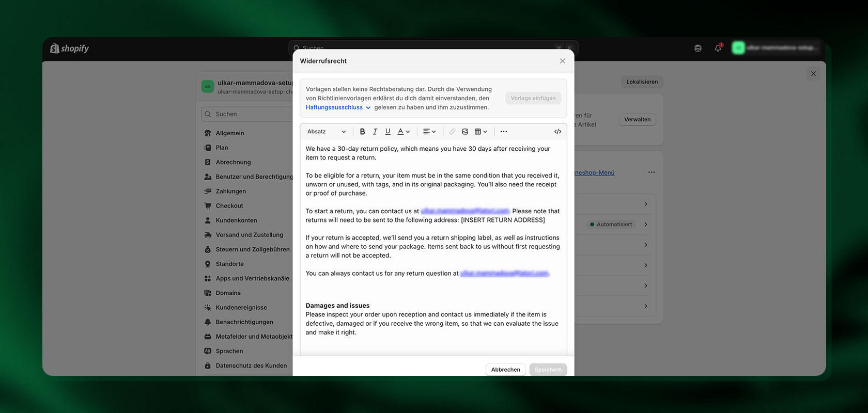The image size is (868, 413).
Task: Click the insert image icon
Action: (465, 132)
